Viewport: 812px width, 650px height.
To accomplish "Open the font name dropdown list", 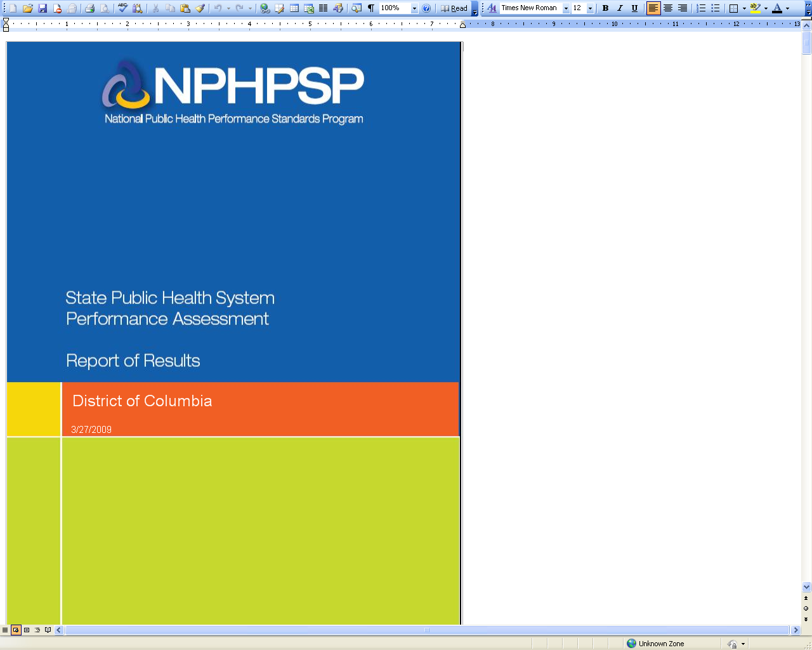I will tap(566, 8).
